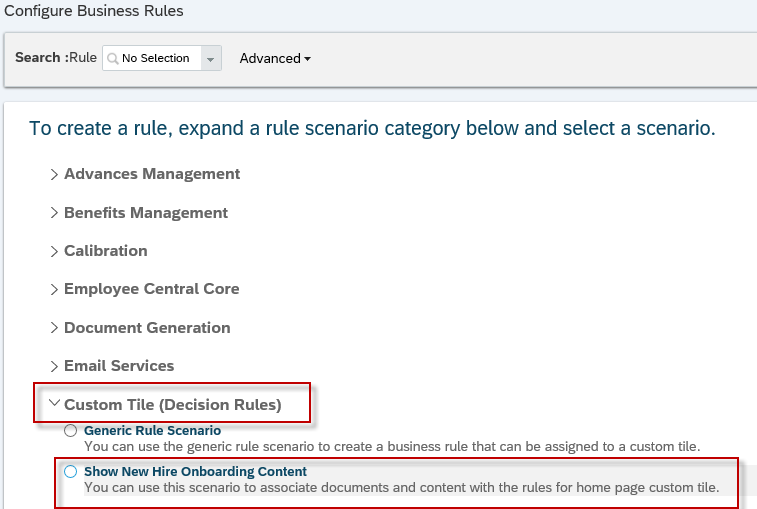Collapse the Custom Tile (Decision Rules) chevron
757x509 pixels.
(x=55, y=403)
